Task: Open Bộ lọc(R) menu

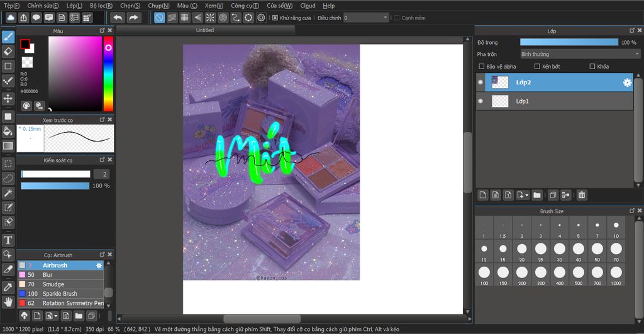Action: click(x=101, y=6)
